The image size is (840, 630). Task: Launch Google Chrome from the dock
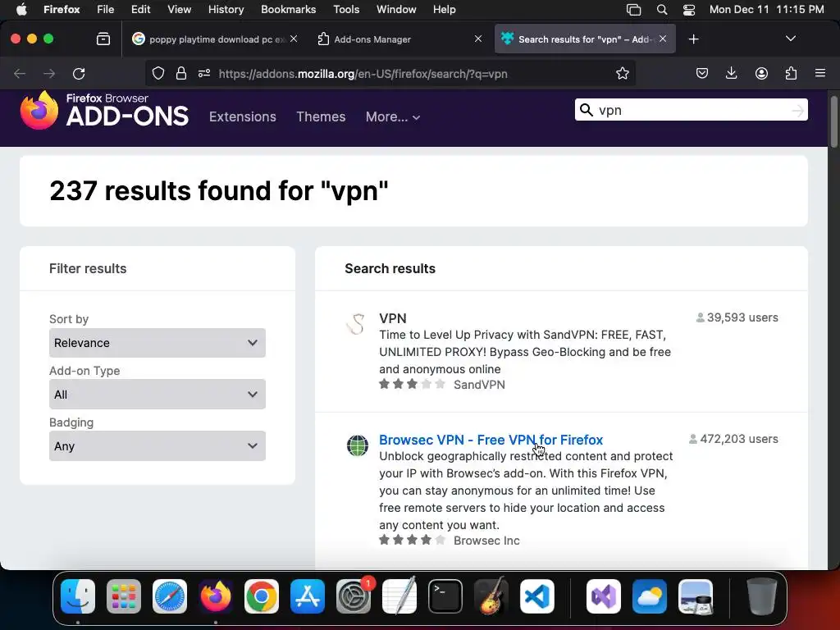tap(262, 596)
